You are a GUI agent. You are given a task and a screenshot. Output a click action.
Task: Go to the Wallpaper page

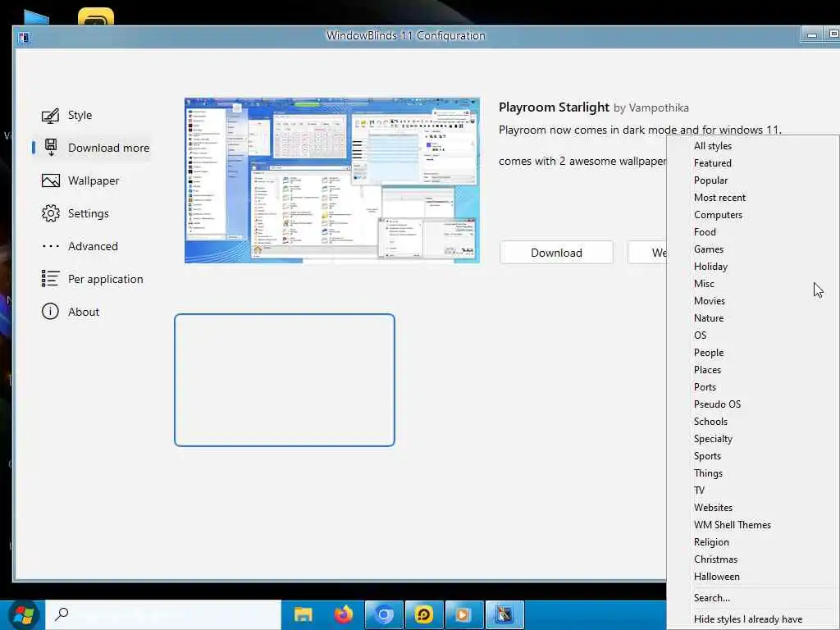coord(94,180)
